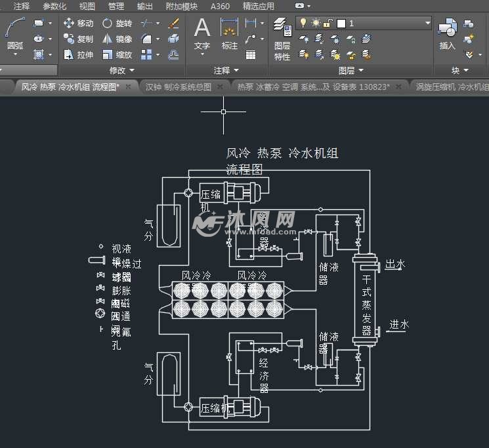Toggle layer lock padlock icon

coord(328,23)
